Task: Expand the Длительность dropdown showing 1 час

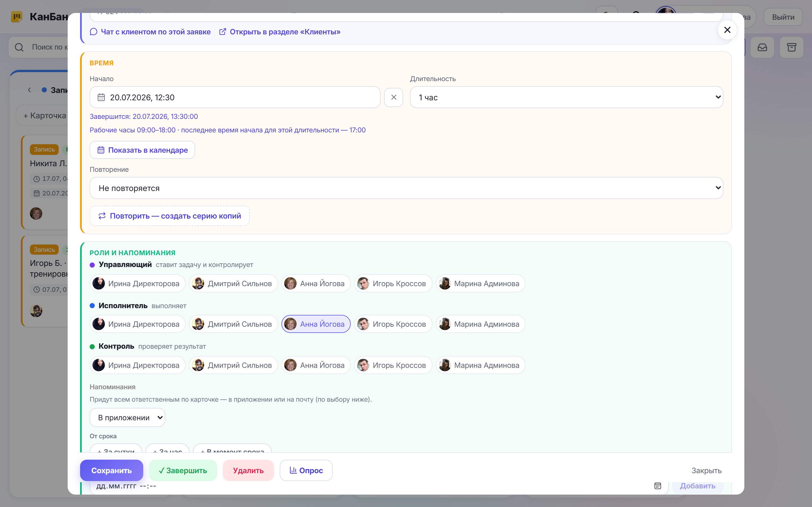Action: tap(566, 97)
